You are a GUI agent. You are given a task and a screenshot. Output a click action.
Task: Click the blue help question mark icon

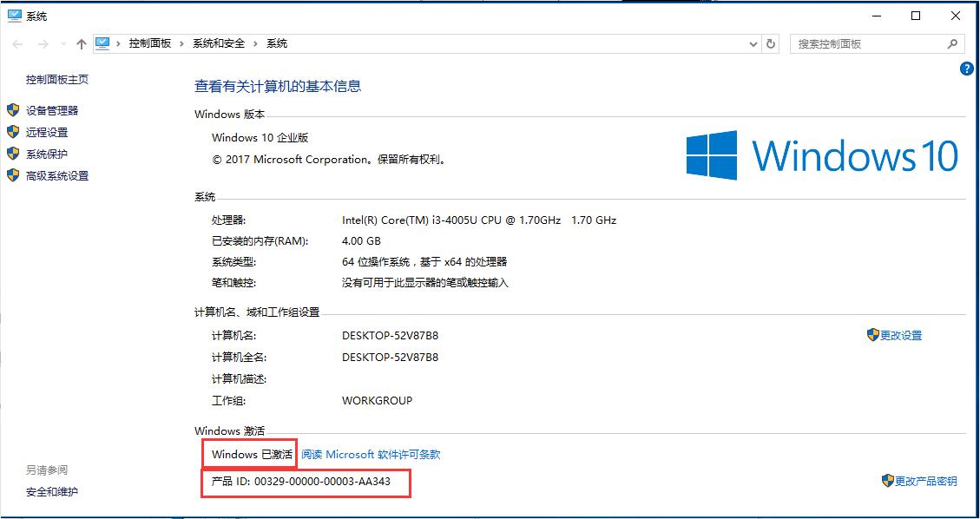pos(966,69)
